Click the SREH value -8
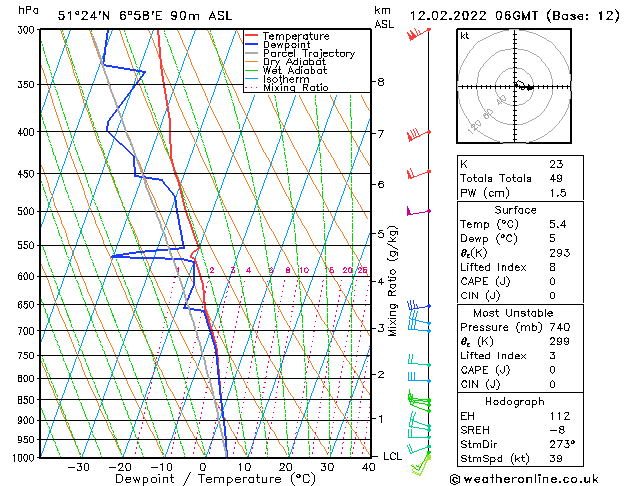 [556, 430]
